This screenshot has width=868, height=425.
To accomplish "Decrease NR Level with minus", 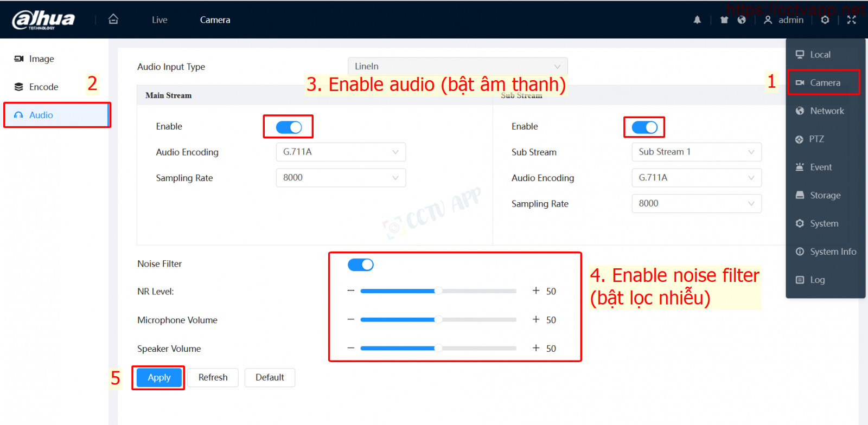I will tap(351, 291).
